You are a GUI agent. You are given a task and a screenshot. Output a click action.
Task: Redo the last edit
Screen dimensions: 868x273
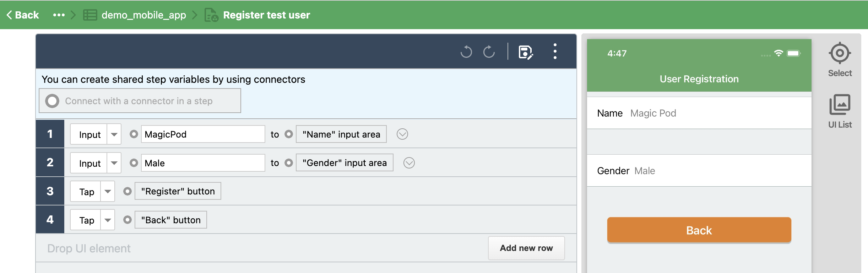point(489,52)
